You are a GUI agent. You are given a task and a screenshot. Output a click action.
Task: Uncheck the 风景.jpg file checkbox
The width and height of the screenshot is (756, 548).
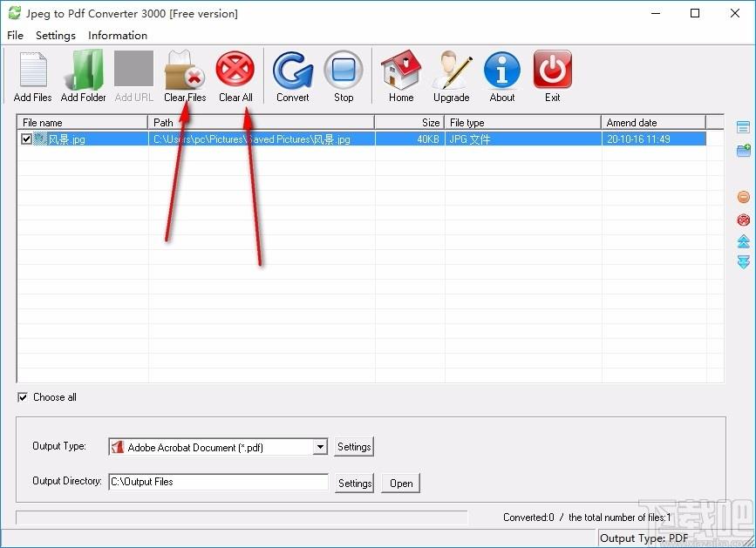pyautogui.click(x=26, y=139)
